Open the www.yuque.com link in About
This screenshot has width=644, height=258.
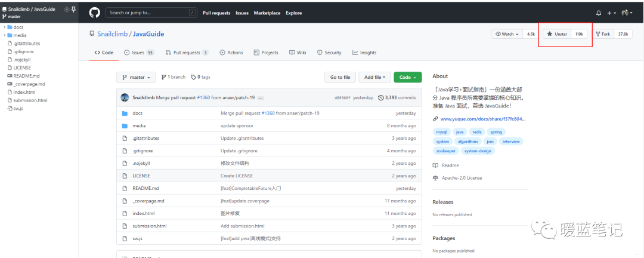tap(483, 119)
